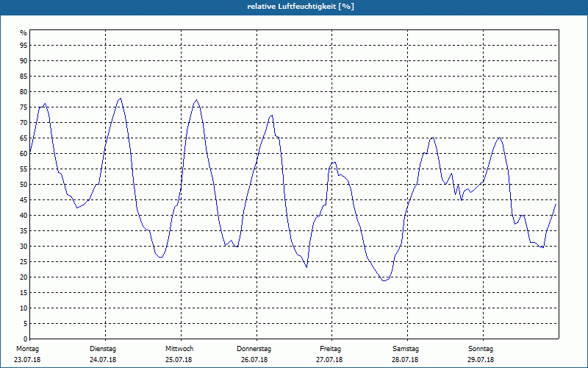The height and width of the screenshot is (368, 588).
Task: Click the y-axis value '45'
Action: [x=24, y=200]
